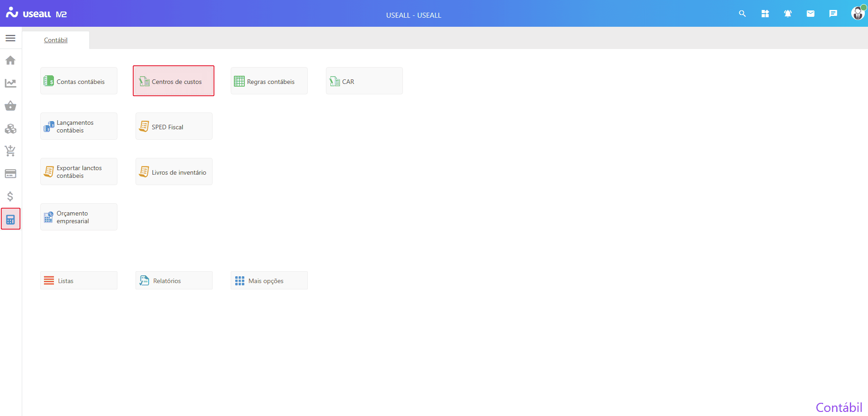Open the stock boxes sidebar icon
The width and height of the screenshot is (868, 416).
click(10, 129)
